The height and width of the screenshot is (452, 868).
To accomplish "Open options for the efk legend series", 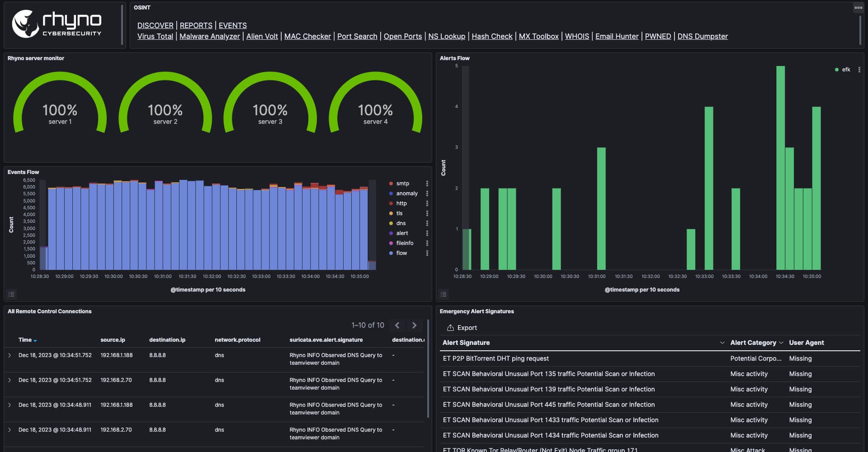I will pyautogui.click(x=859, y=70).
